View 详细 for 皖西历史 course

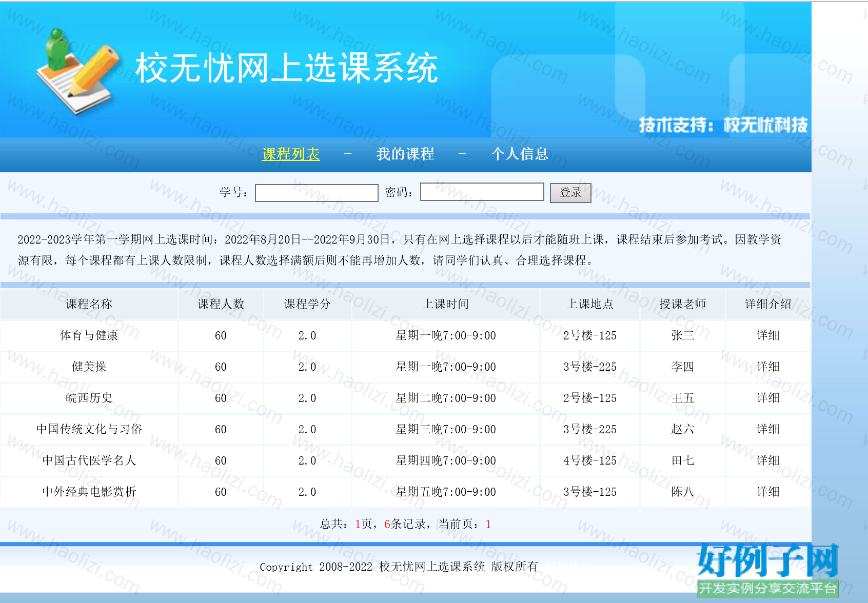(768, 398)
